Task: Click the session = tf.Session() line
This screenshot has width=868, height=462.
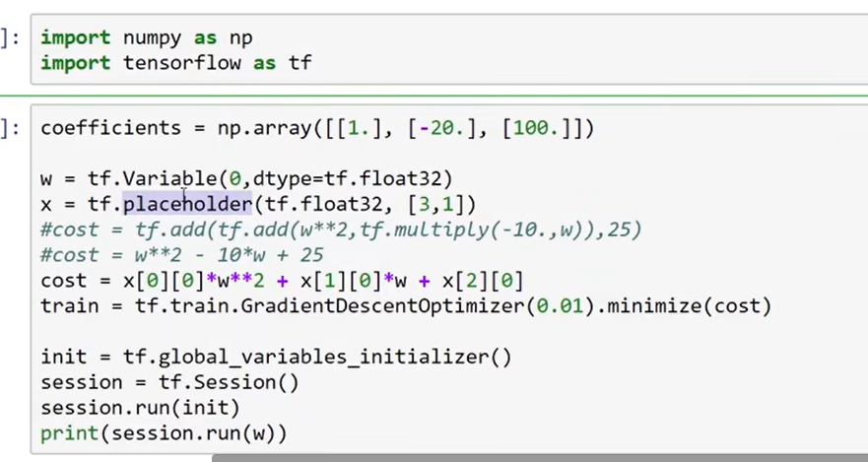Action: tap(169, 382)
